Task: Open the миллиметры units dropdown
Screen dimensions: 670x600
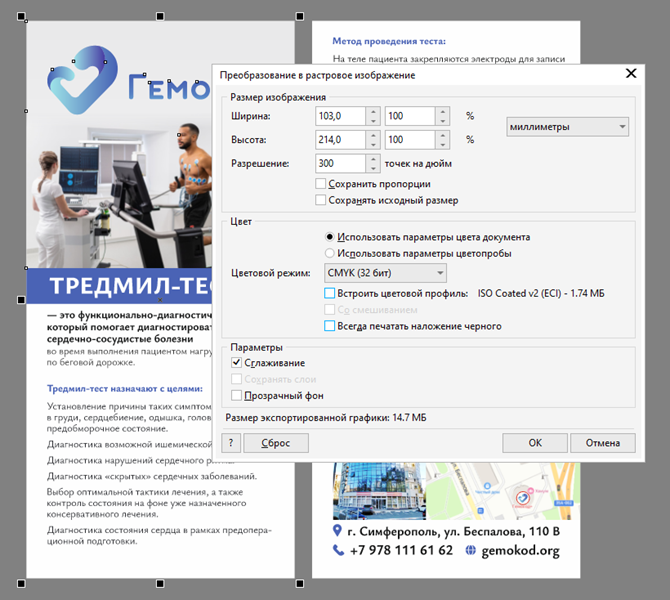Action: [x=567, y=127]
